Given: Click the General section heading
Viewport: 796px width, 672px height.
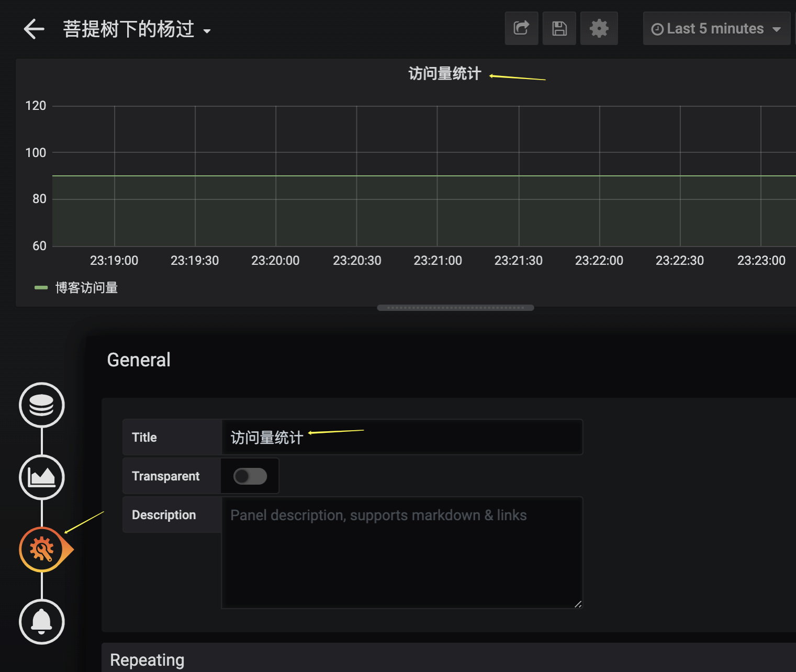Looking at the screenshot, I should (x=139, y=360).
